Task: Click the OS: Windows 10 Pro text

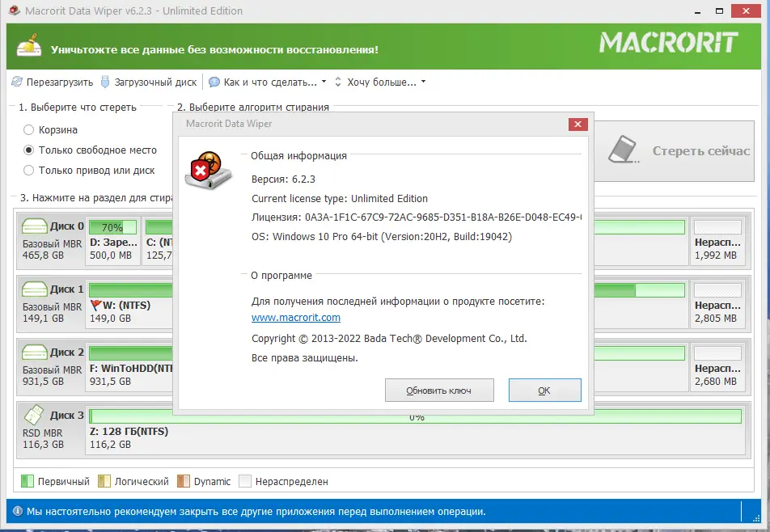Action: 382,237
